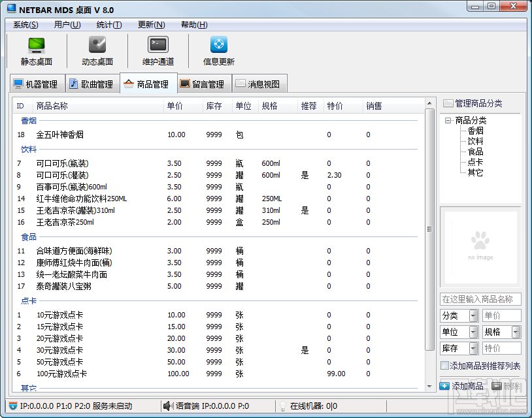Click the 点卡 group header in list

(x=29, y=300)
